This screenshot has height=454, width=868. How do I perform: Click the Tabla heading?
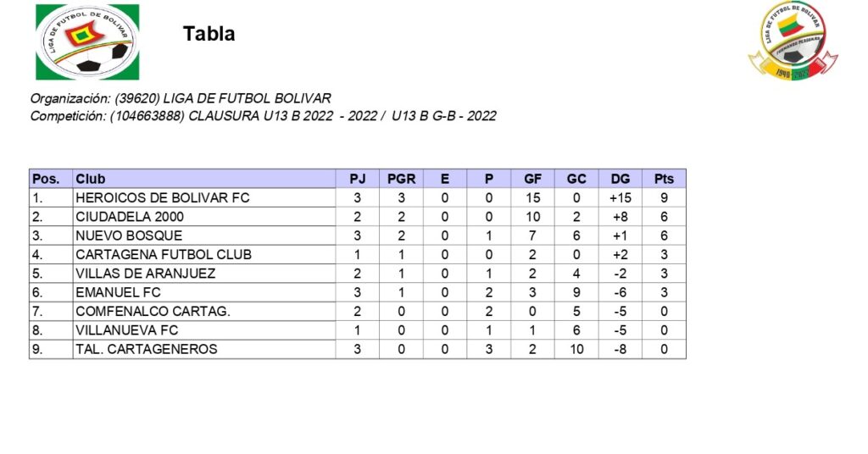[x=209, y=35]
